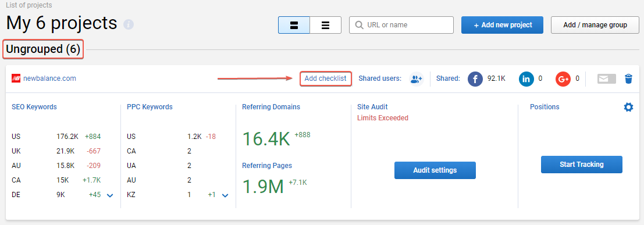644x225 pixels.
Task: Click SEO CA value 15K
Action: pyautogui.click(x=63, y=180)
